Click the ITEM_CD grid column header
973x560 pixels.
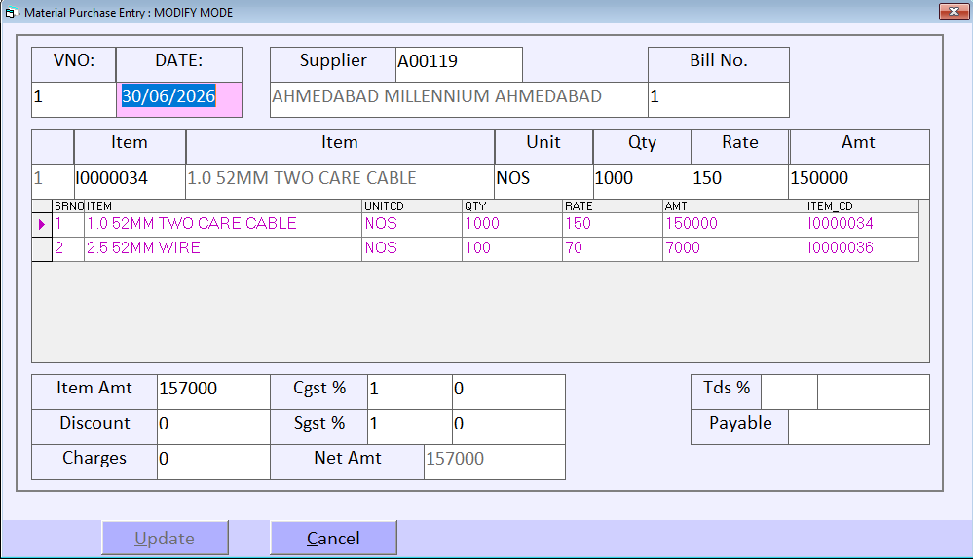click(862, 206)
